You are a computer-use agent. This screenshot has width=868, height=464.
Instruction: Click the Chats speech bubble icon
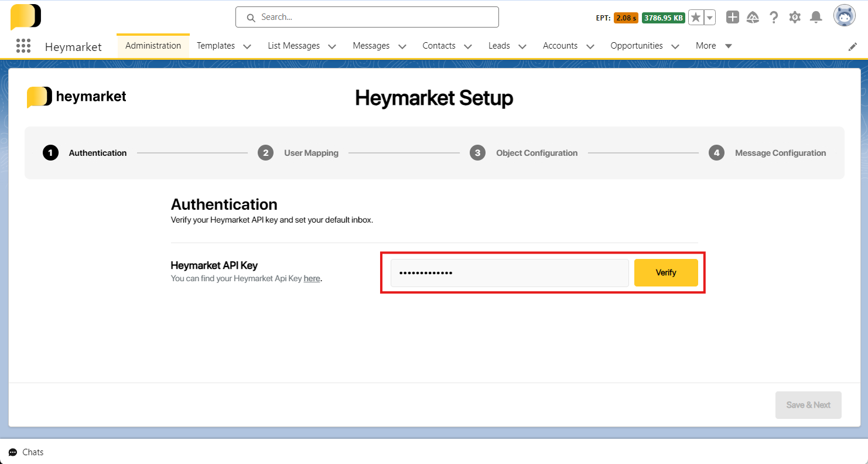pyautogui.click(x=13, y=452)
